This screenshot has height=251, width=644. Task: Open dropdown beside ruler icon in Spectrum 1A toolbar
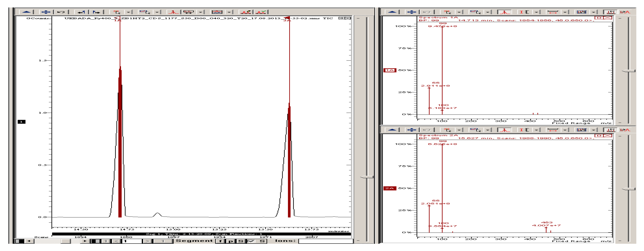[x=565, y=12]
